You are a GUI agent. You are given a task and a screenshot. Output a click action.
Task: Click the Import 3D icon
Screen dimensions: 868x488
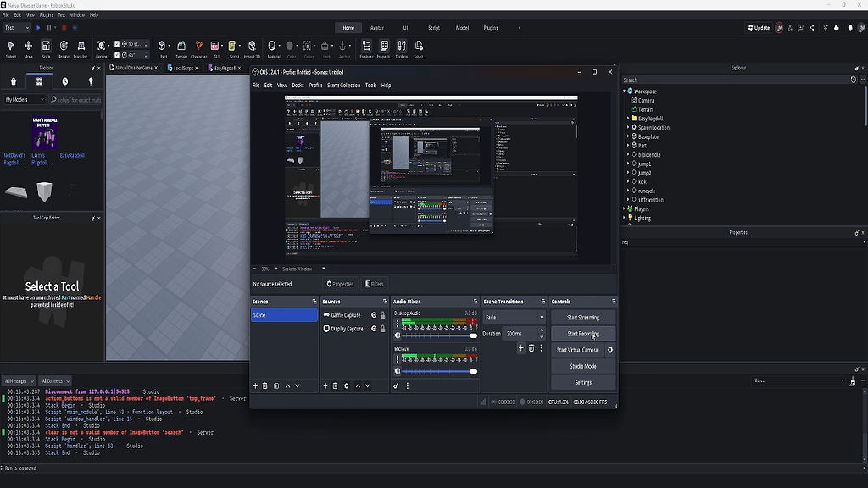click(250, 46)
